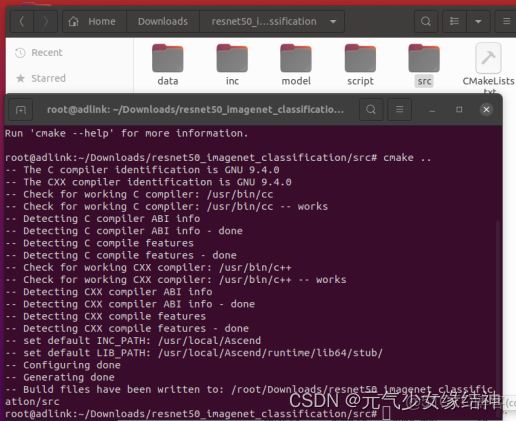Open the terminal hamburger menu

pyautogui.click(x=399, y=110)
